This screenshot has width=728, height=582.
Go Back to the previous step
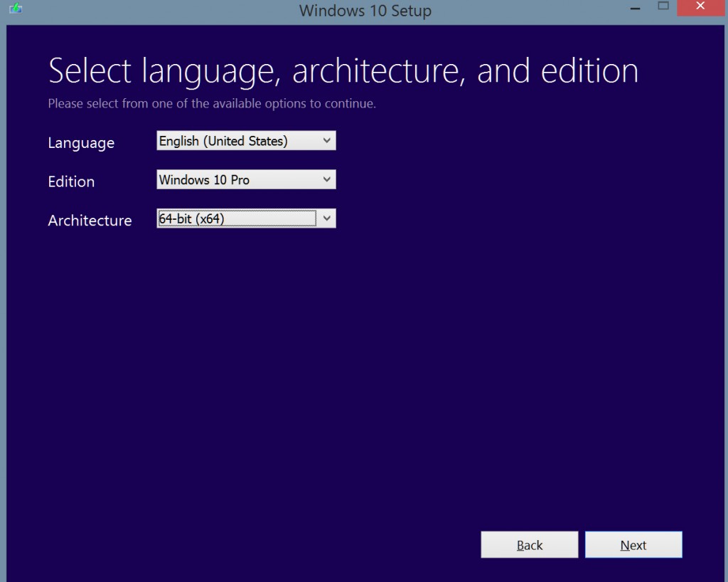pos(529,545)
